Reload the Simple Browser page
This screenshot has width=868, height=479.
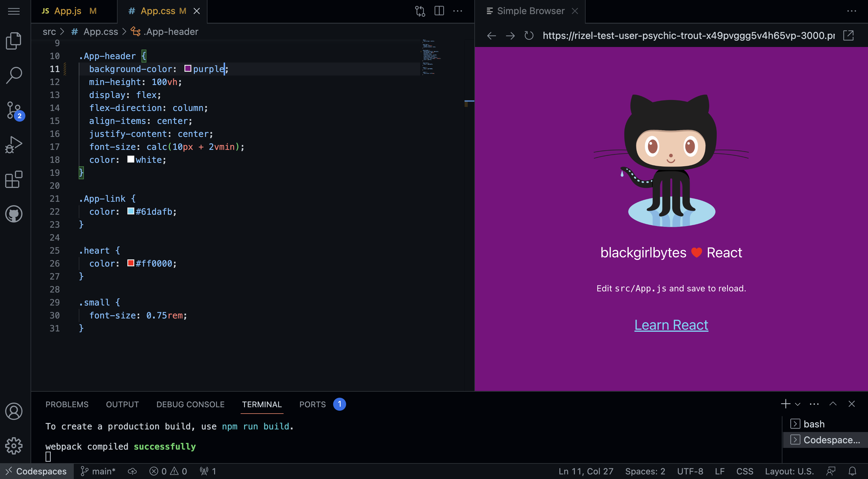click(529, 36)
